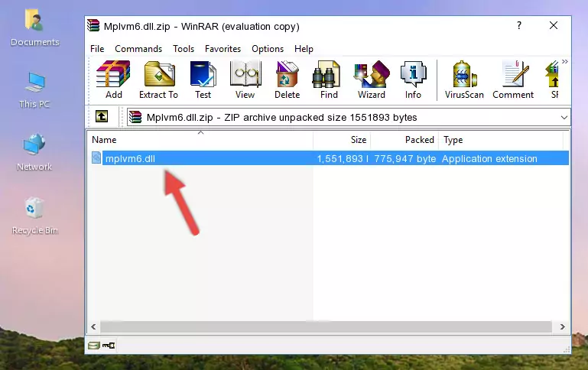Run the Test archive tool
Image resolution: width=588 pixels, height=370 pixels.
203,80
